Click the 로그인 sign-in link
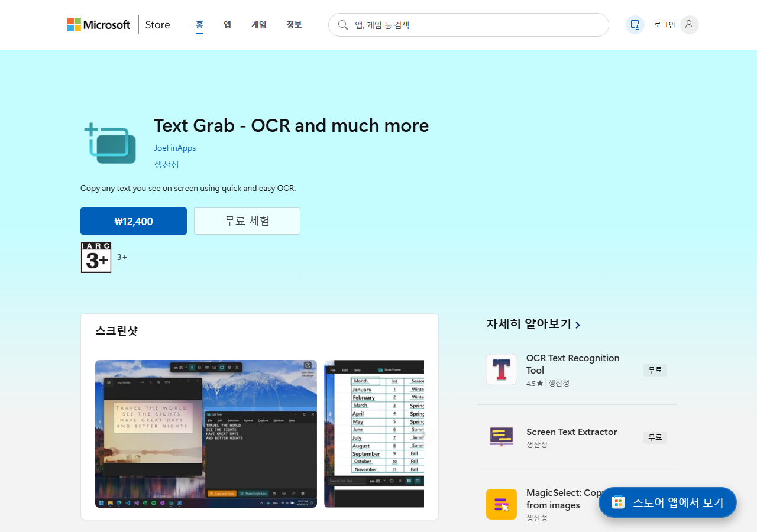This screenshot has width=757, height=532. point(664,25)
